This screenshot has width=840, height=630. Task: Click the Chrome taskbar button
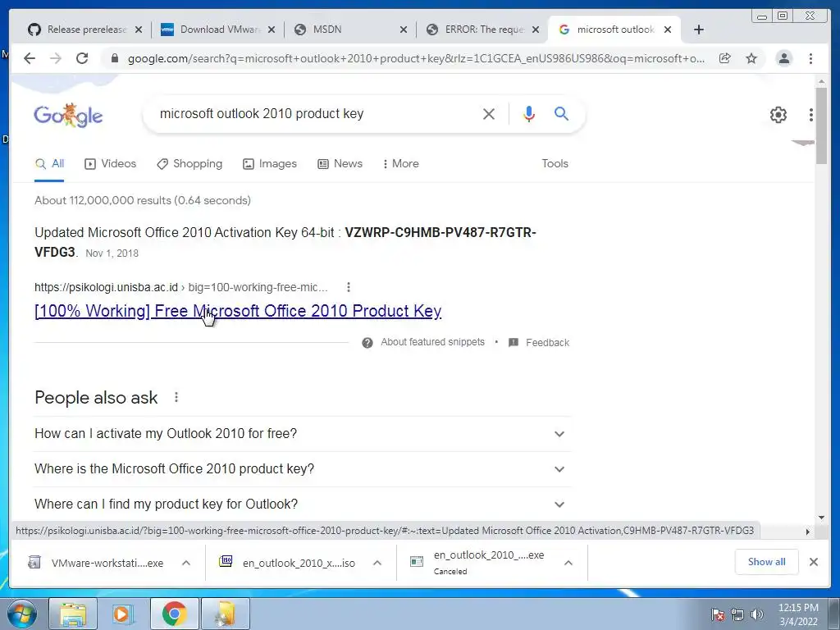(x=174, y=614)
